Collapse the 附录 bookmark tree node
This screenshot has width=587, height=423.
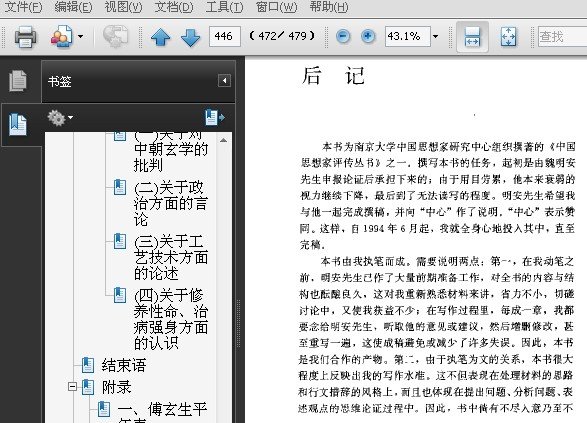[x=73, y=386]
